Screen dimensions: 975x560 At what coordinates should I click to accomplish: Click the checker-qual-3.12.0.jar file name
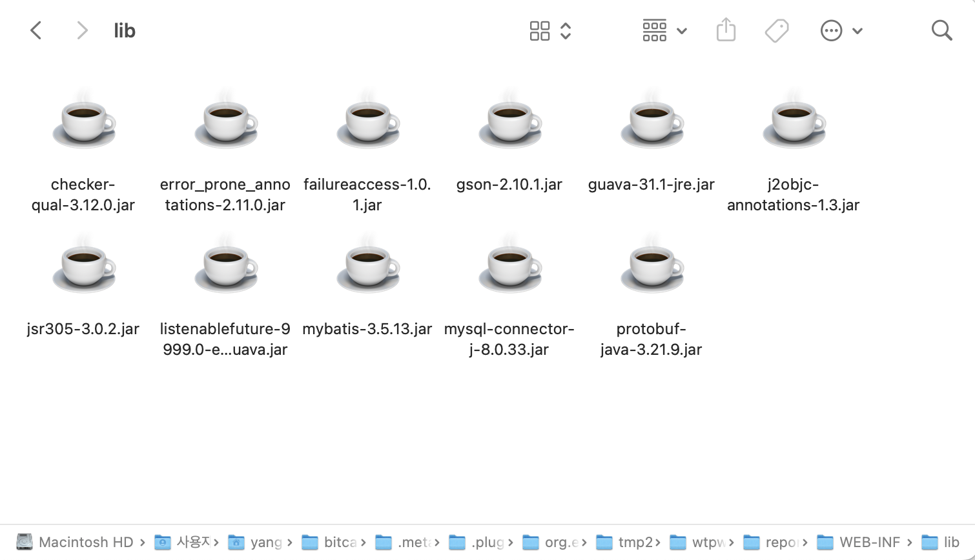[x=83, y=195]
